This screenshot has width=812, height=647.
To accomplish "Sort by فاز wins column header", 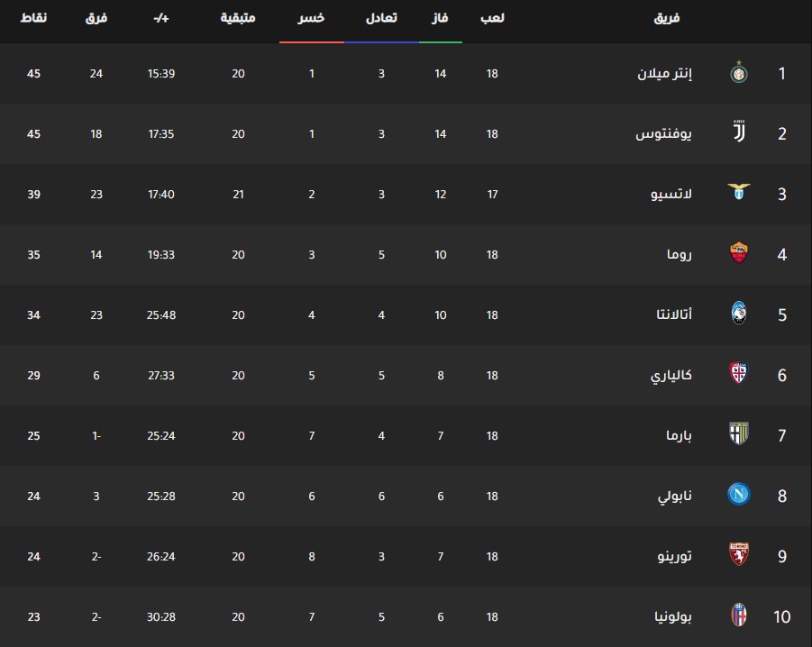I will click(x=441, y=18).
